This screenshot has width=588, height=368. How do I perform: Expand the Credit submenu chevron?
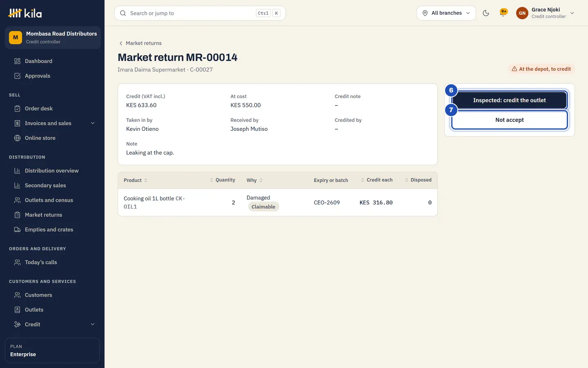(x=93, y=325)
